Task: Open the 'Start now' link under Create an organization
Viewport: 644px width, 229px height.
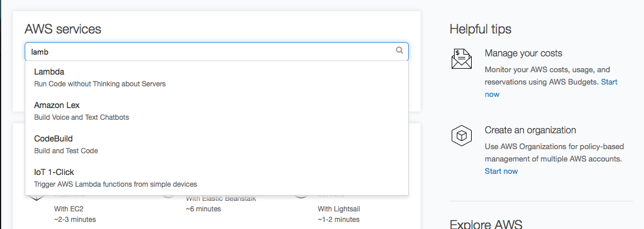Action: point(501,171)
